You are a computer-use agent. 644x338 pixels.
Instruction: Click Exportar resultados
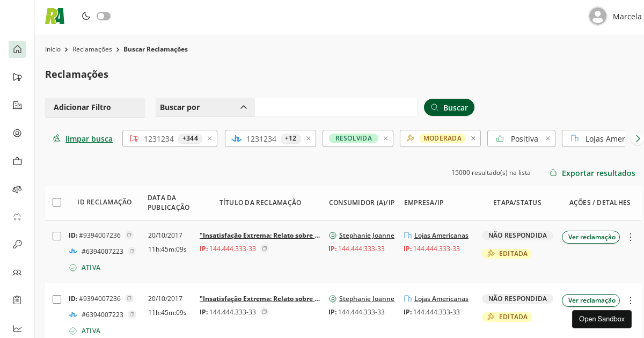592,173
